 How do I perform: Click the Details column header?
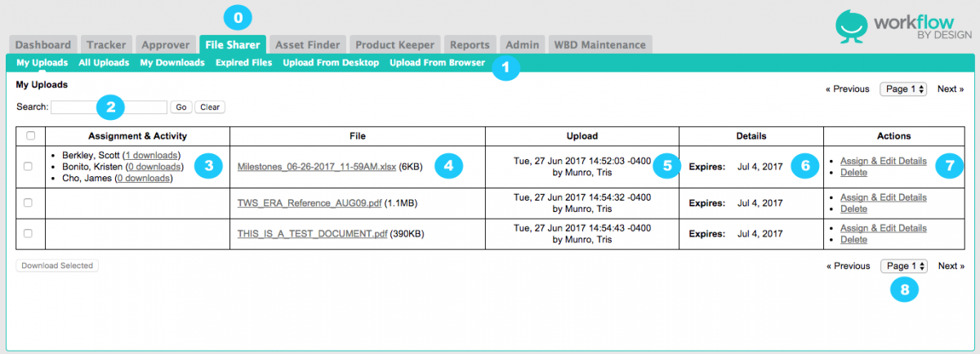click(751, 135)
